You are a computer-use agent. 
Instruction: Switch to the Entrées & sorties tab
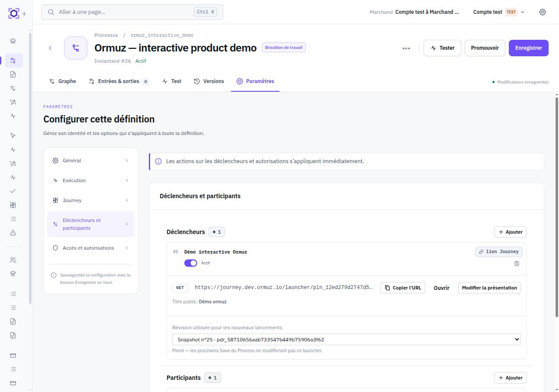click(119, 81)
